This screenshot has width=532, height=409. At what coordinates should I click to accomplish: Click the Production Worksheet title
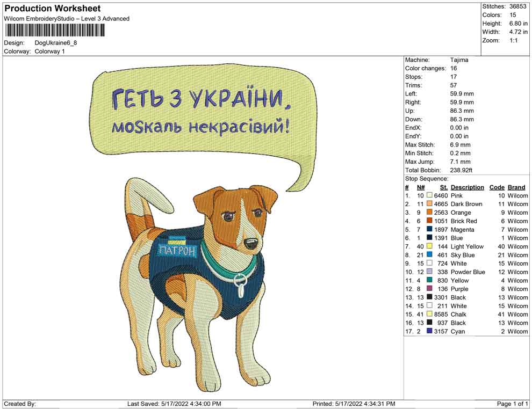click(x=52, y=9)
